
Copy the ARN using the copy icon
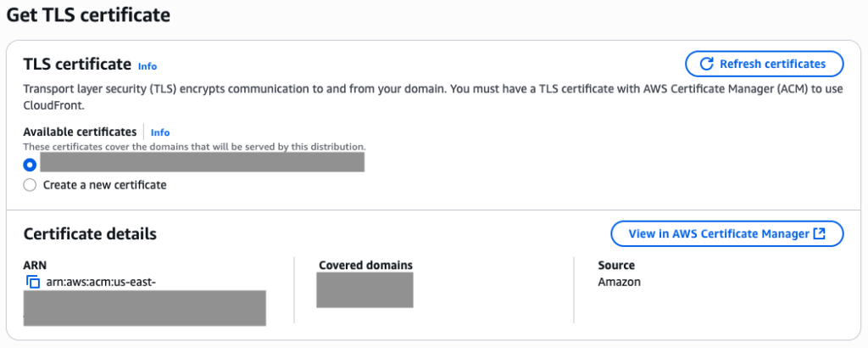coord(33,282)
